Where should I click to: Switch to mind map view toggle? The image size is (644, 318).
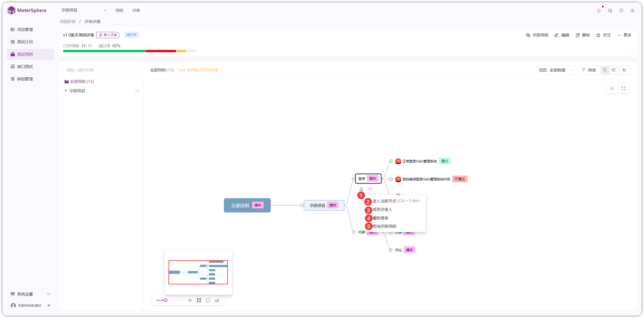613,70
